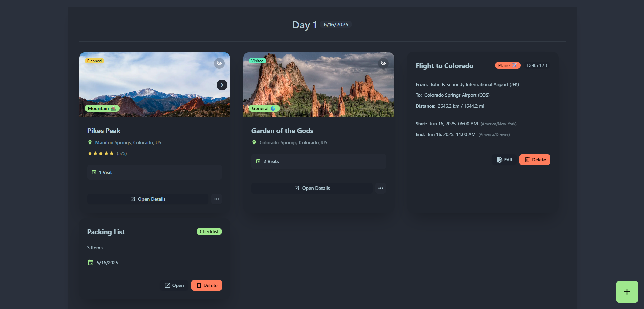Click the trash icon on the Packing List Delete button
Image resolution: width=644 pixels, height=309 pixels.
point(199,285)
